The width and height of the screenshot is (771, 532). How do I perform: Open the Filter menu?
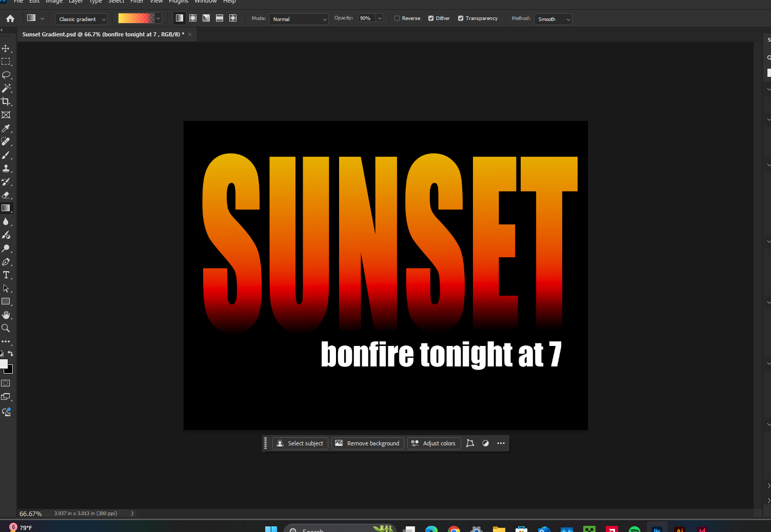(x=136, y=2)
